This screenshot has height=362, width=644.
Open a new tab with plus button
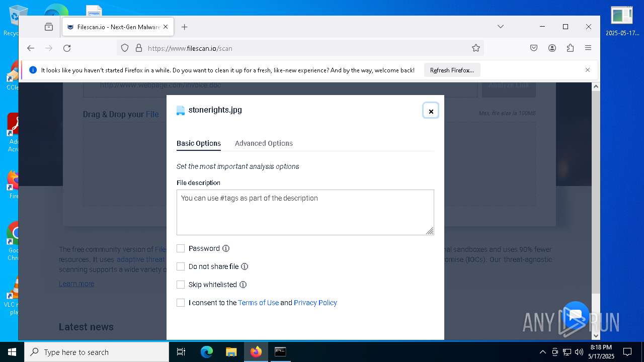pos(185,27)
